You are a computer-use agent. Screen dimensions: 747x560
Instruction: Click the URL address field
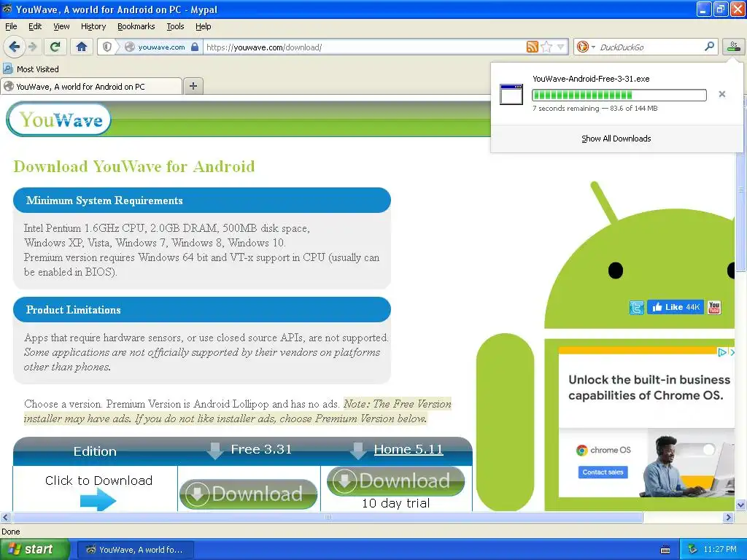click(x=363, y=47)
